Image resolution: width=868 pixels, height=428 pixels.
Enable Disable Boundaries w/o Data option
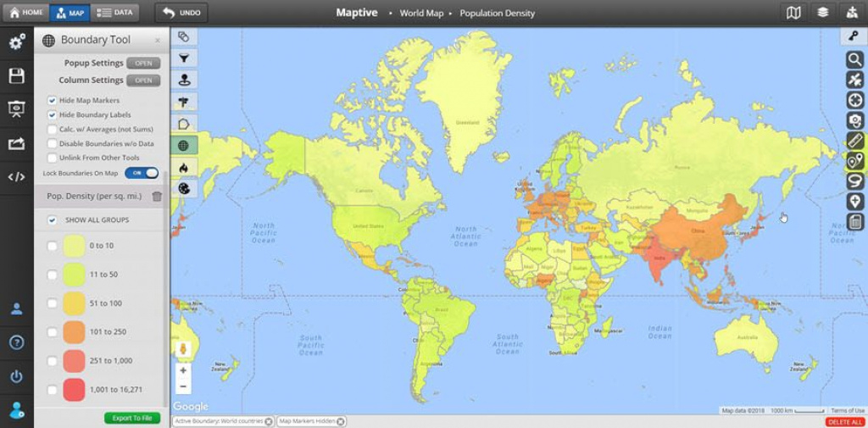(53, 143)
